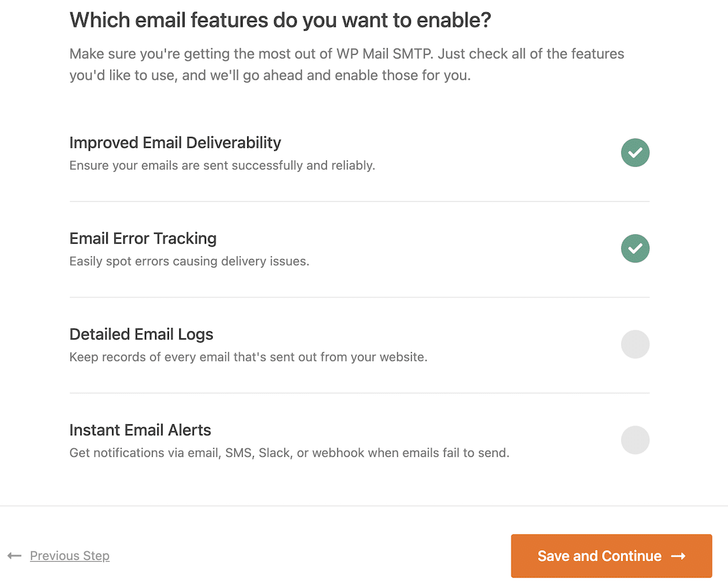Uncheck the Improved Email Deliverability green checkmark
The image size is (728, 582).
click(x=635, y=153)
